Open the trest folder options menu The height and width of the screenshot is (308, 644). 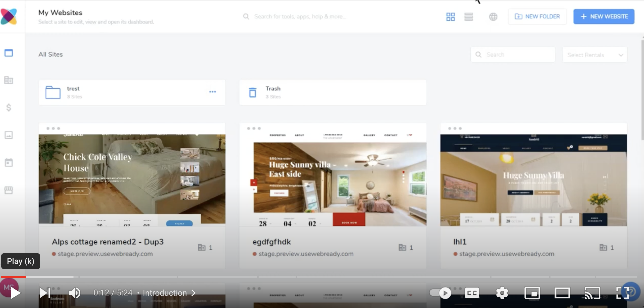(x=212, y=92)
